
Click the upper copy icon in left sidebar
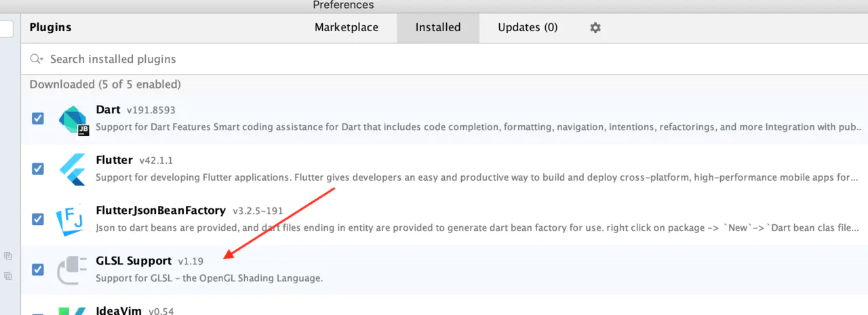8,256
